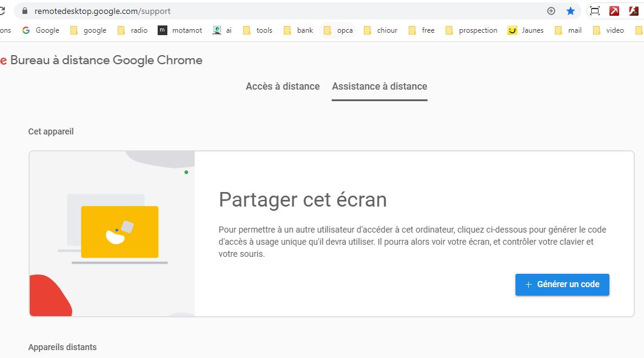The height and width of the screenshot is (358, 644).
Task: Open the lowercase google bookmark folder
Action: pos(89,30)
